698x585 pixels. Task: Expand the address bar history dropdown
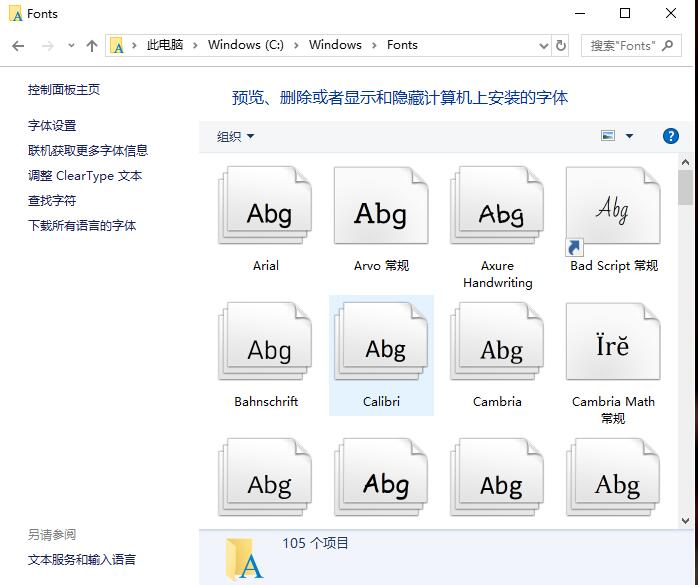tap(544, 45)
